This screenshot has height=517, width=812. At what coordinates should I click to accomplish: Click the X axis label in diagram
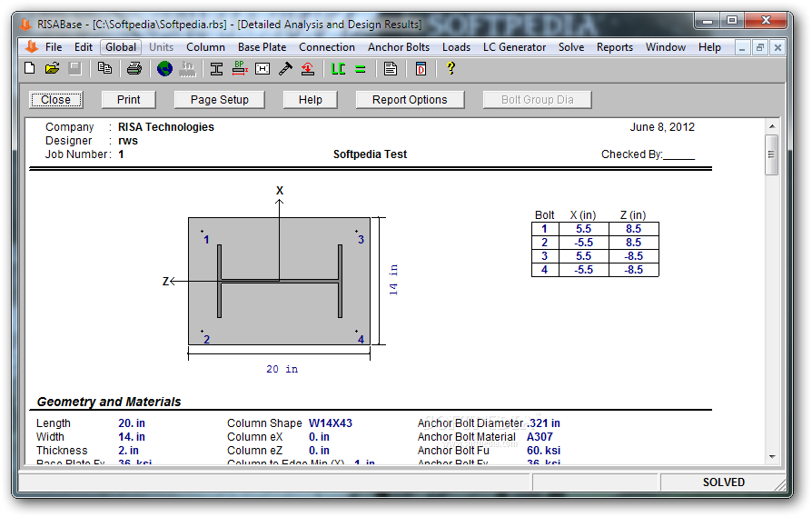280,191
